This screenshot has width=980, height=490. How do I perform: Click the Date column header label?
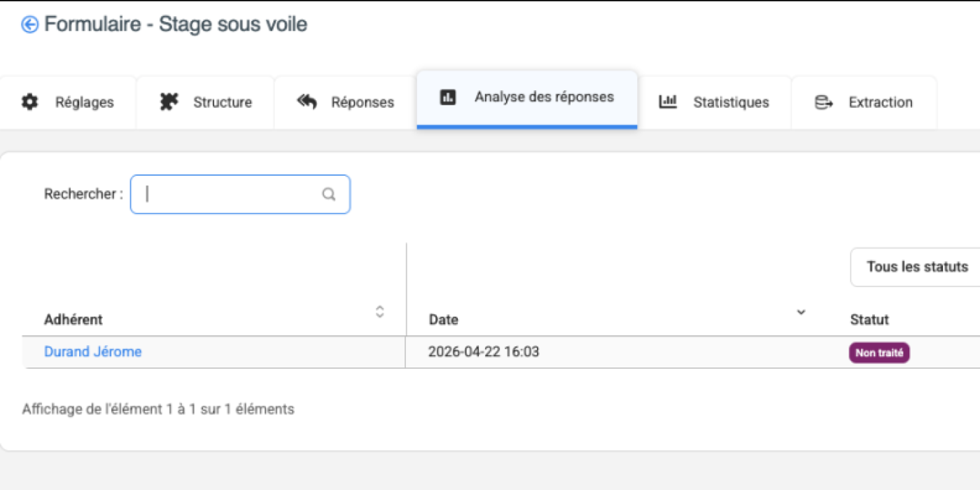click(x=443, y=320)
